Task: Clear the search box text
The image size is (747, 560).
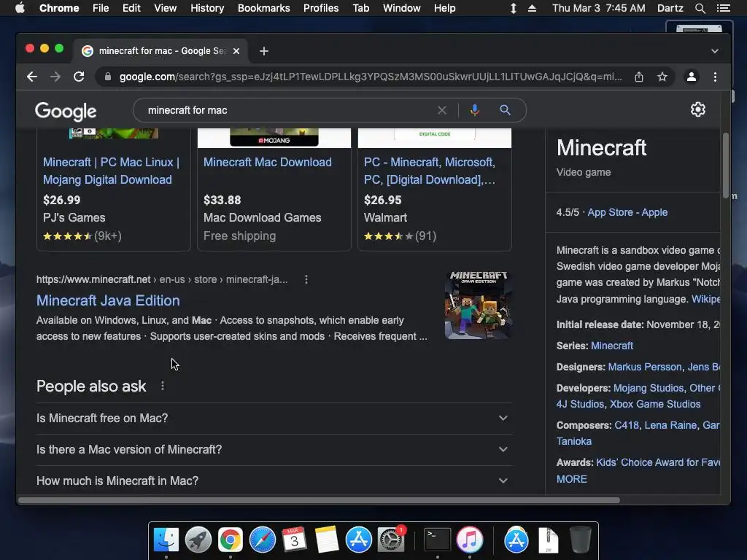Action: coord(441,111)
